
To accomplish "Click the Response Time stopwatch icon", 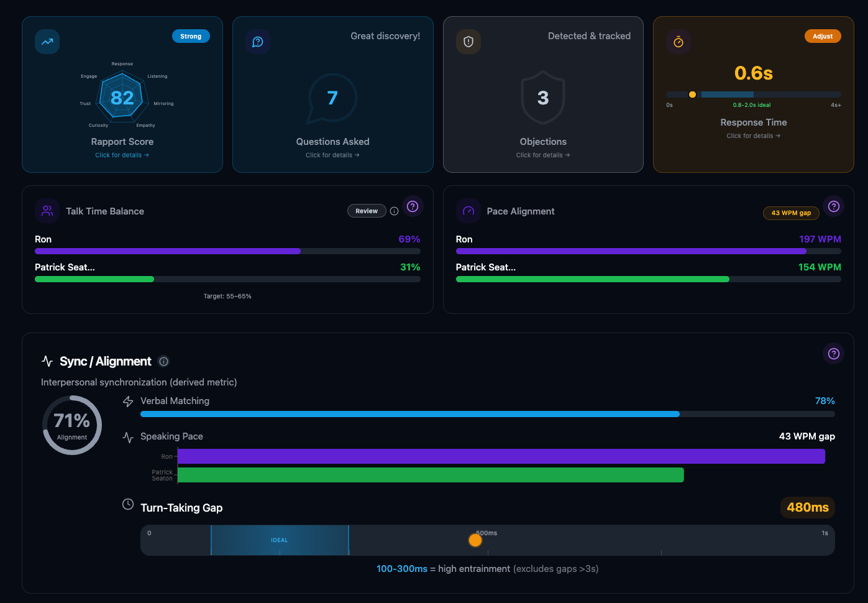I will point(678,42).
